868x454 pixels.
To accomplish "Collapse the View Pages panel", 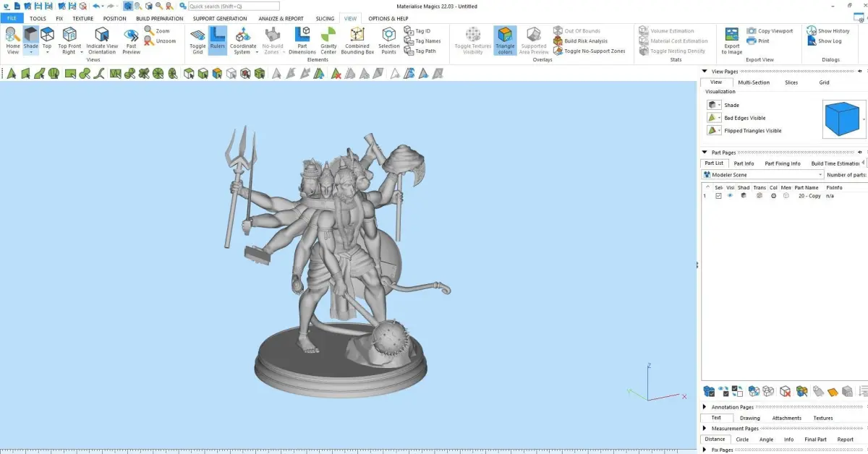I will click(705, 72).
